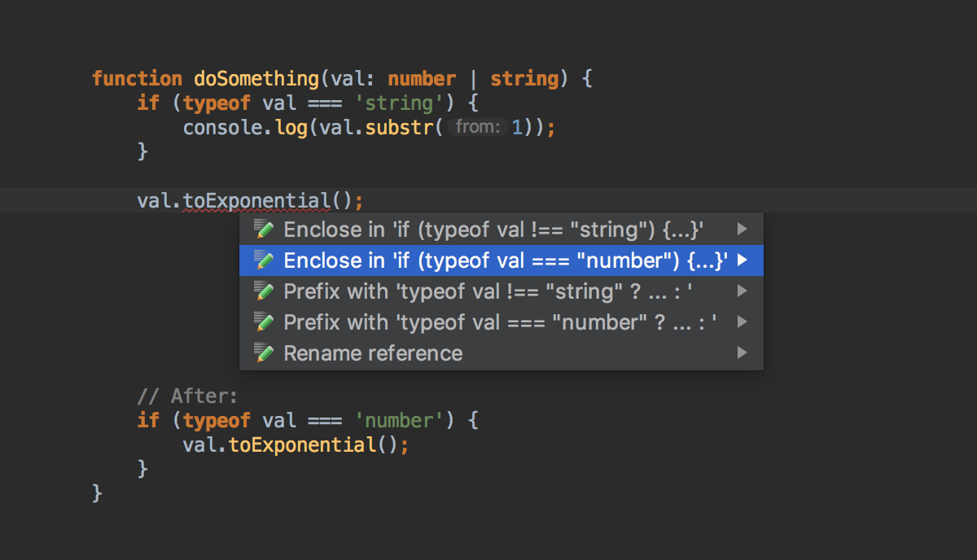Click pencil icon beside 'Rename reference'
Screen dimensions: 977x560
[x=263, y=353]
